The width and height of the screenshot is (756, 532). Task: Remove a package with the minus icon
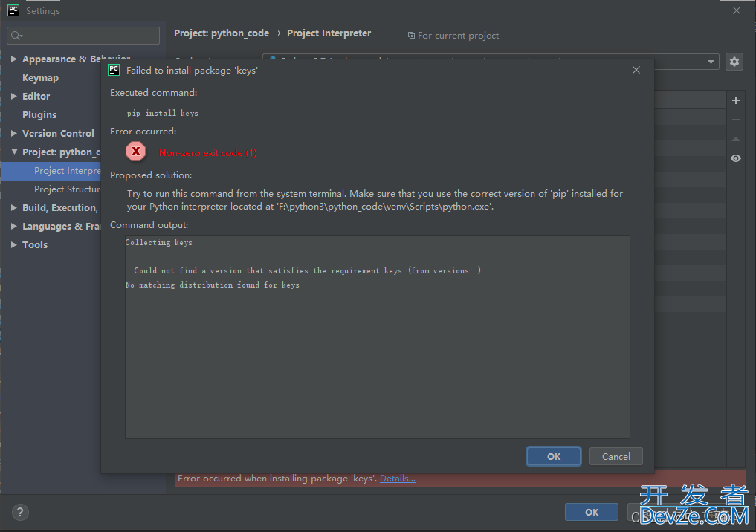pos(736,120)
